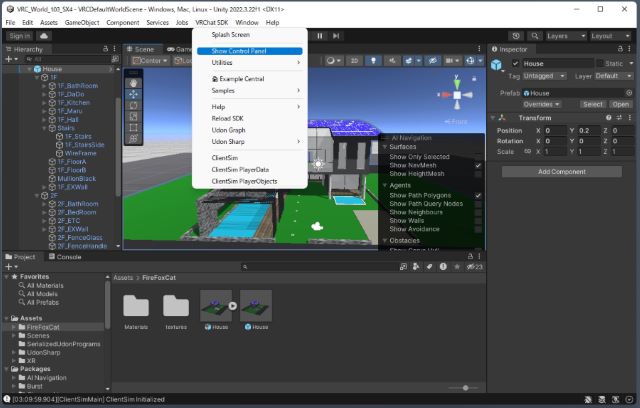Click the Project search field
Viewport: 640px width, 408px height.
(x=318, y=266)
